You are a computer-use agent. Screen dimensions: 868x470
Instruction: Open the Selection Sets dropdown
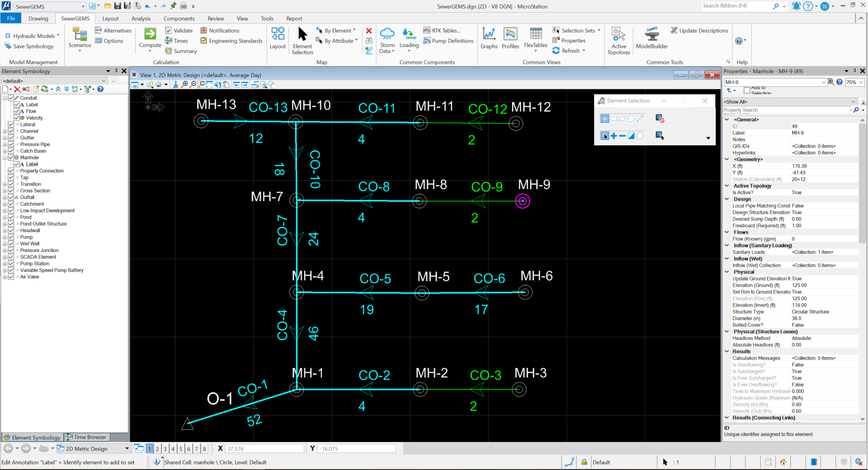pyautogui.click(x=577, y=30)
